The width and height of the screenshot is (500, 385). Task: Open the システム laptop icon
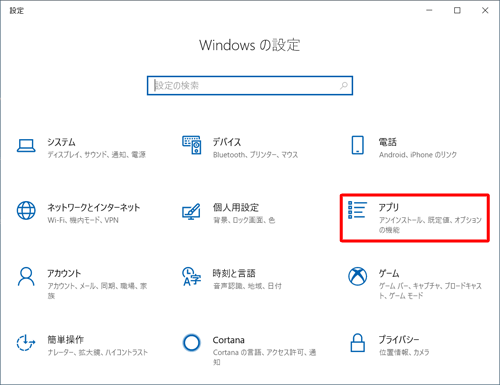click(26, 146)
